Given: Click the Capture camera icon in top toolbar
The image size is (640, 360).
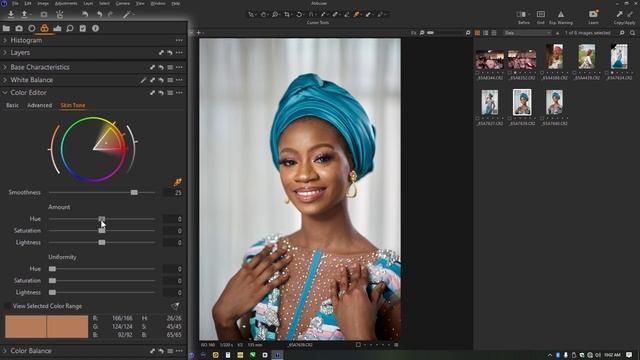Looking at the screenshot, I should (44, 14).
